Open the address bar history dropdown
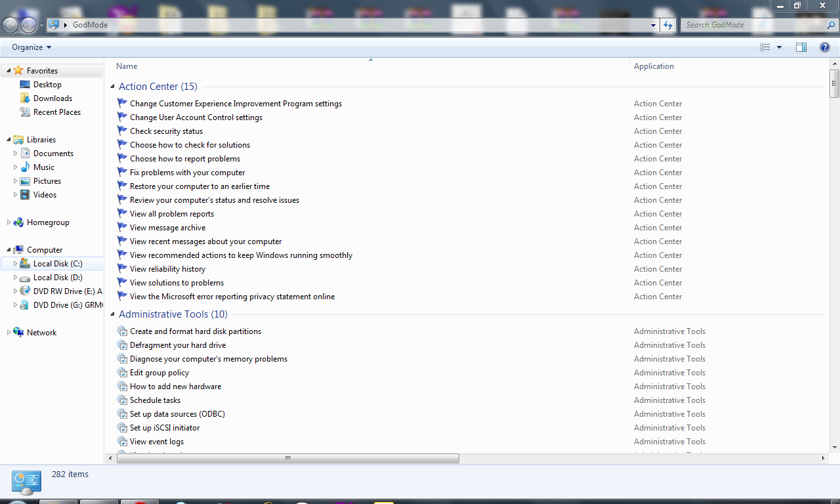This screenshot has height=504, width=840. pyautogui.click(x=653, y=25)
